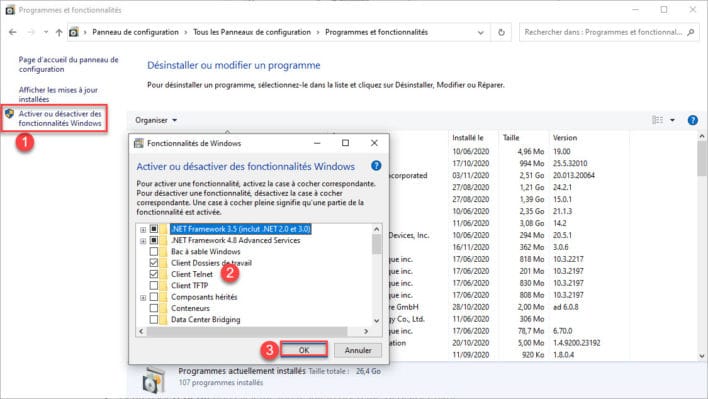Enable the Data Center Bridging checkbox
708x399 pixels.
[154, 319]
